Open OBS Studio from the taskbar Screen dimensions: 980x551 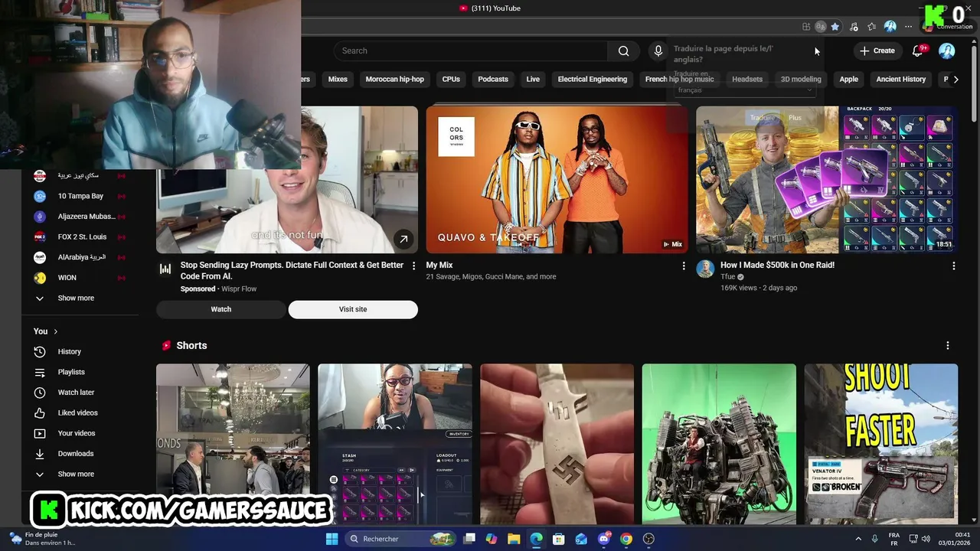[x=648, y=539]
